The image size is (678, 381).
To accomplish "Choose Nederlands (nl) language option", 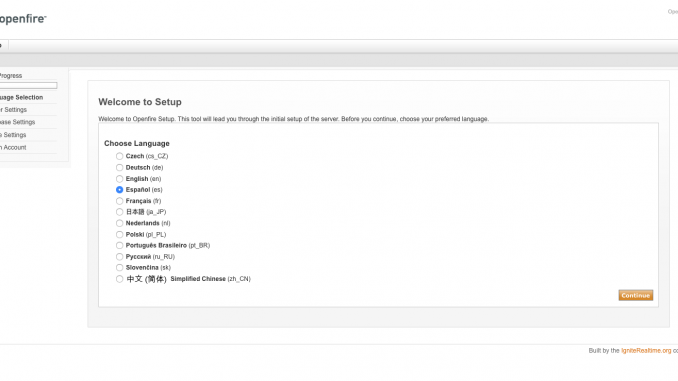I will point(119,223).
